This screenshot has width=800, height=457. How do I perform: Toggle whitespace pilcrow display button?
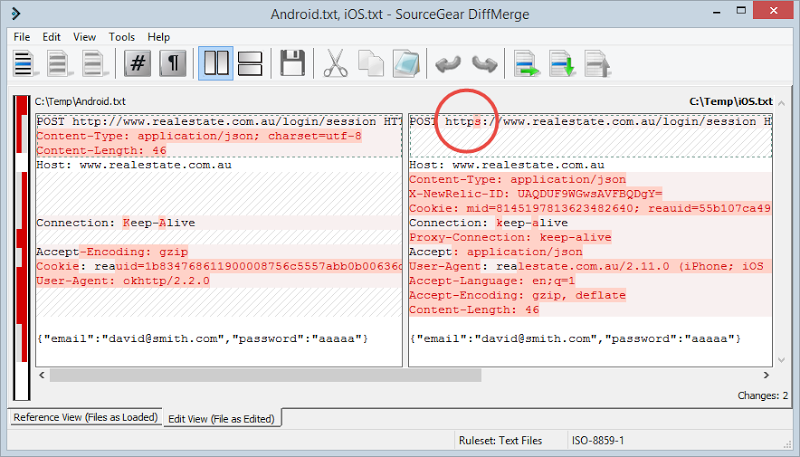coord(172,64)
